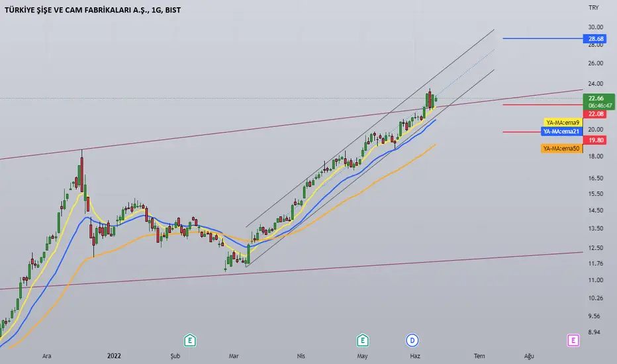Screen dimensions: 617x364
Task: Click the Ara month label on time axis
Action: [46, 356]
